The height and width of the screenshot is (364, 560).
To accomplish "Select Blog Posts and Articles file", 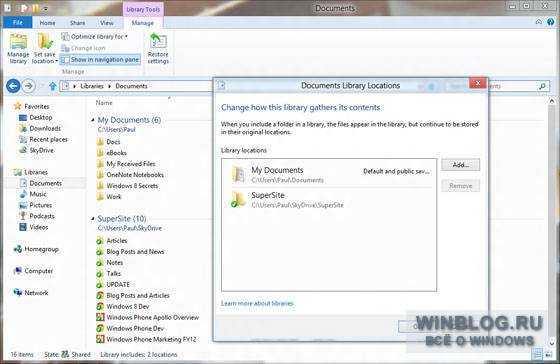I will (133, 296).
